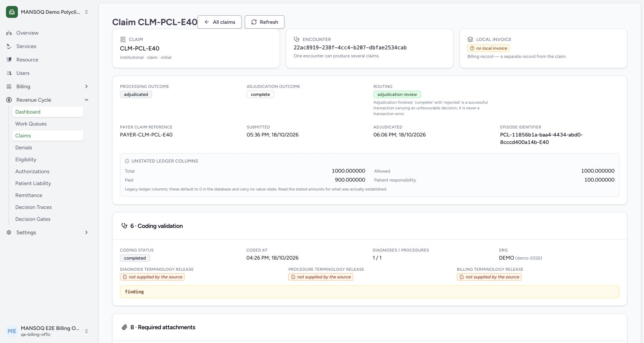Viewport: 644px width, 343px height.
Task: Open Remittance page
Action: click(48, 195)
